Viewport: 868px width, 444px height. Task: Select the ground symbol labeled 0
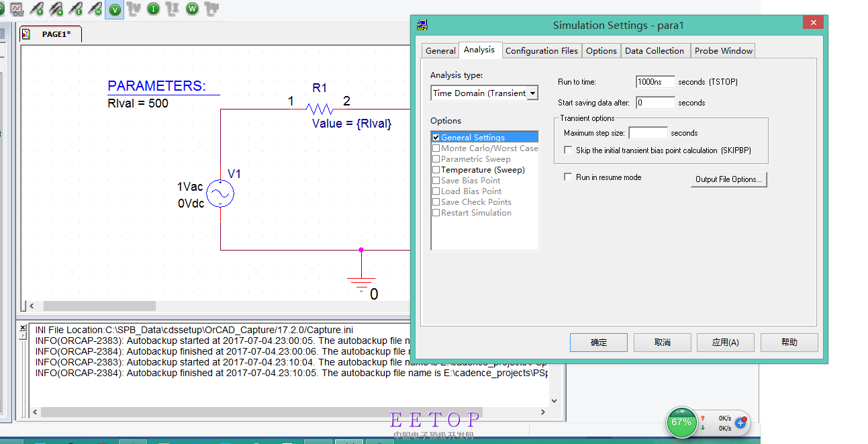[361, 284]
